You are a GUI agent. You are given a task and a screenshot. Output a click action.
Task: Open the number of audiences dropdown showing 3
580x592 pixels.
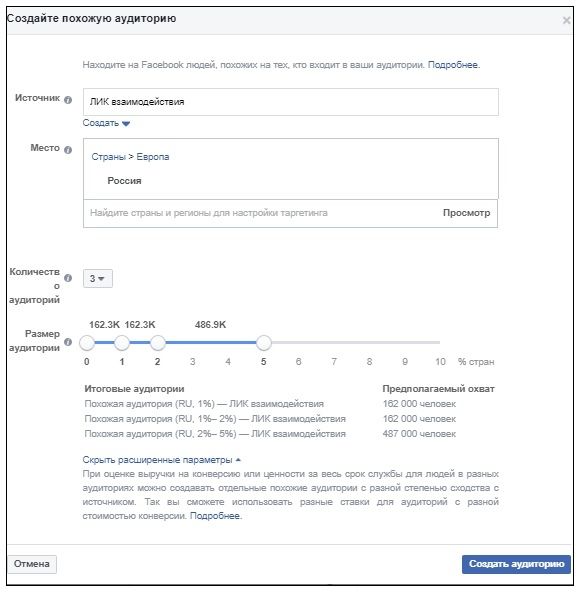tap(98, 279)
